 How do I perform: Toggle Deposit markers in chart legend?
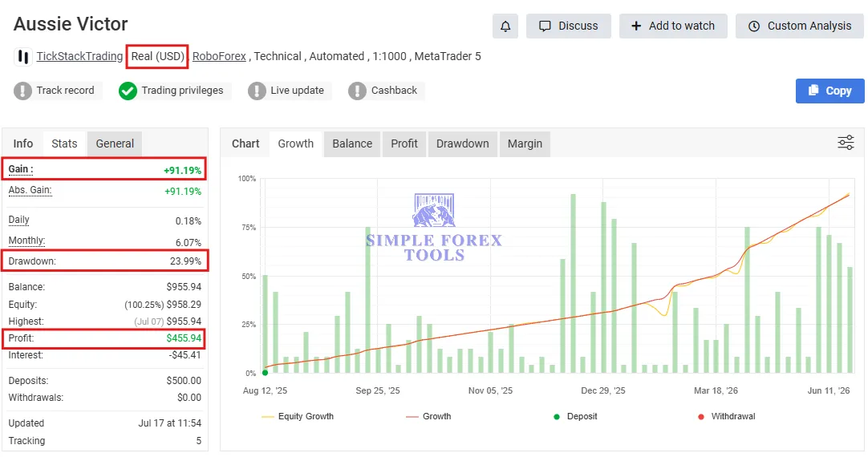pyautogui.click(x=575, y=417)
